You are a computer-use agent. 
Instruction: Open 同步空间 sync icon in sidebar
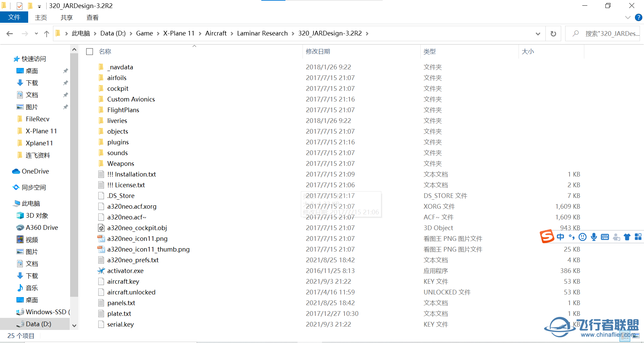[x=16, y=187]
